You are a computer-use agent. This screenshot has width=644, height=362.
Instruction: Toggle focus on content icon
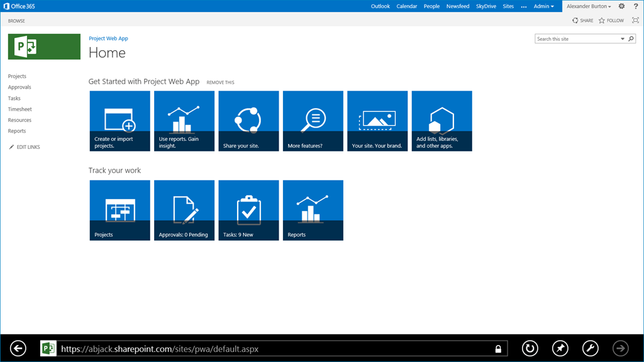pyautogui.click(x=635, y=20)
